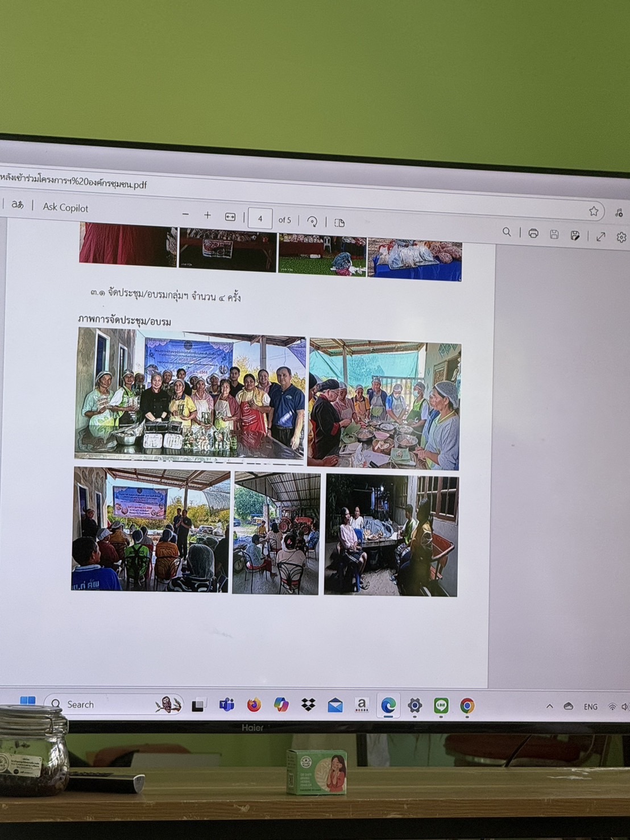Open the PDF find search icon
This screenshot has height=840, width=630.
point(507,232)
